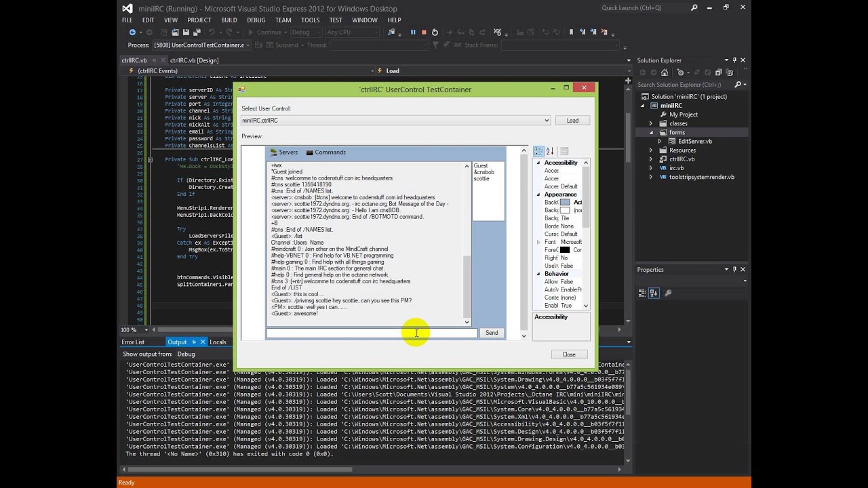Switch to ctrlIRC.vb [Design] tab
Screen dimensions: 868x488
(x=194, y=60)
